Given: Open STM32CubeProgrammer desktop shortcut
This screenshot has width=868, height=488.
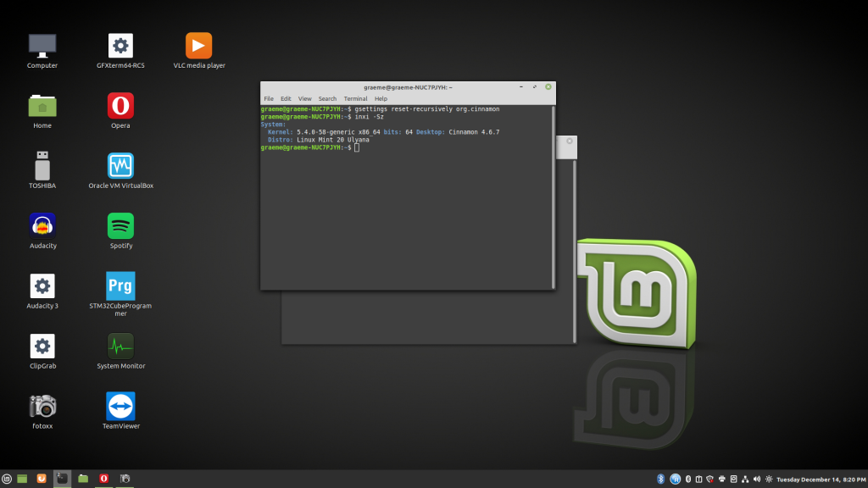Looking at the screenshot, I should [x=120, y=286].
